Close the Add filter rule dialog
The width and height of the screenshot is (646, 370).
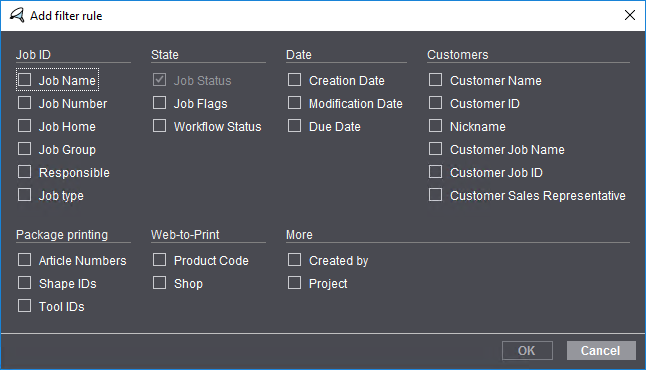coord(630,15)
